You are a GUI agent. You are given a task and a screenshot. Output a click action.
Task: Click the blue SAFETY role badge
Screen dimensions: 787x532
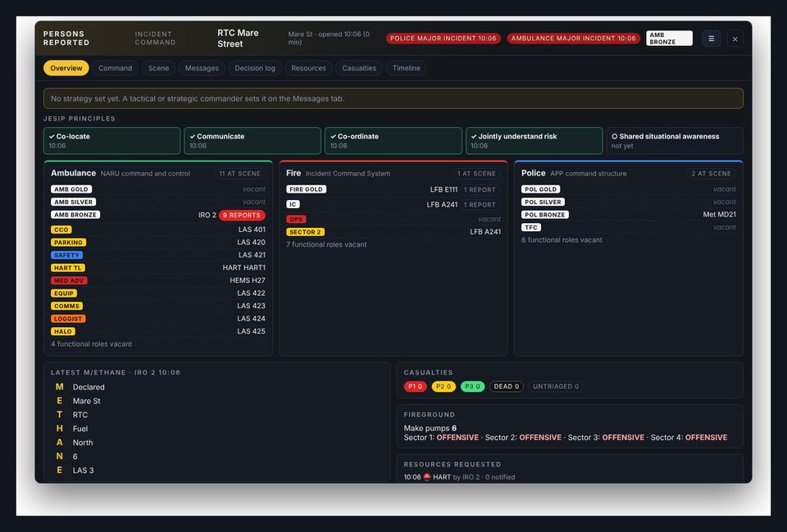click(x=66, y=255)
